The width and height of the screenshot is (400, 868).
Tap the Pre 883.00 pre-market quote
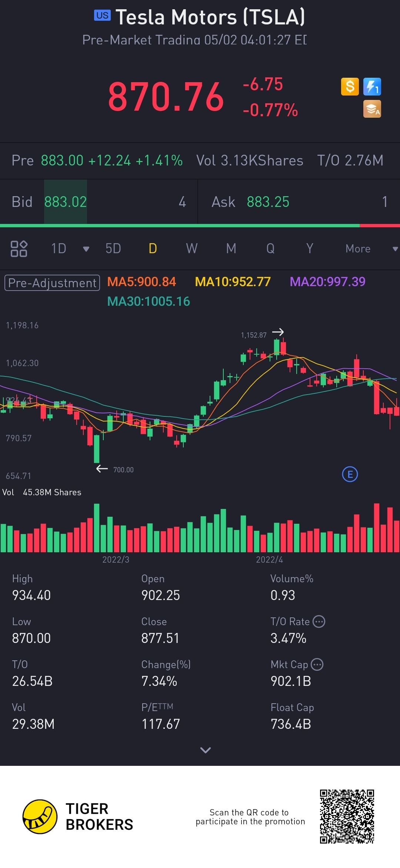(97, 160)
